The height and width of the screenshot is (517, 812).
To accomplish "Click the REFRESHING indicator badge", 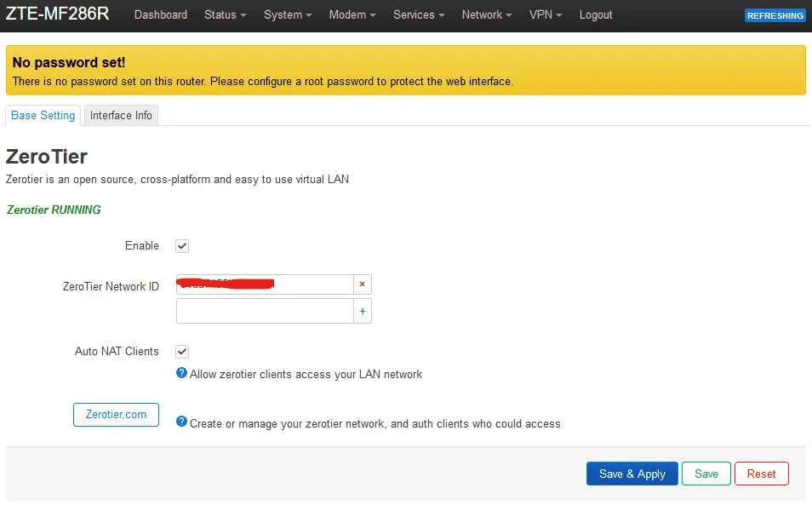I will tap(775, 15).
